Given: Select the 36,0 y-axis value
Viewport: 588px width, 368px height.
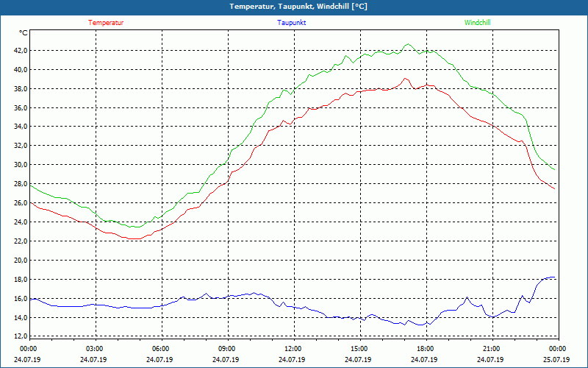Looking at the screenshot, I should (20, 107).
